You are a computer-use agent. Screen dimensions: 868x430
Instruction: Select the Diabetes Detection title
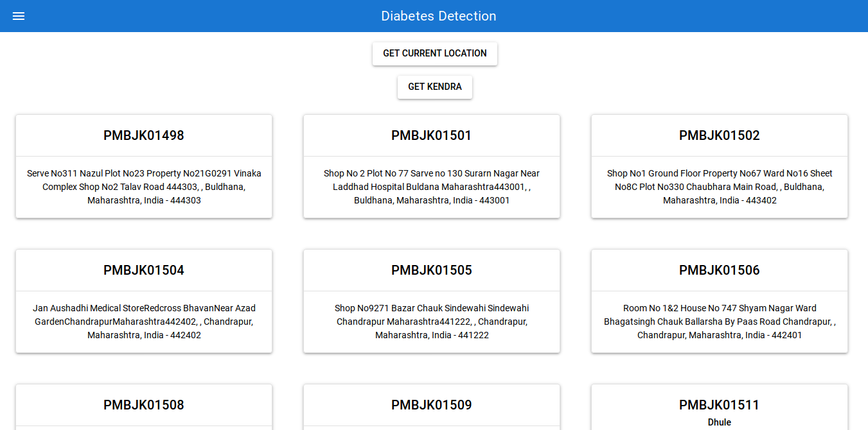coord(439,16)
